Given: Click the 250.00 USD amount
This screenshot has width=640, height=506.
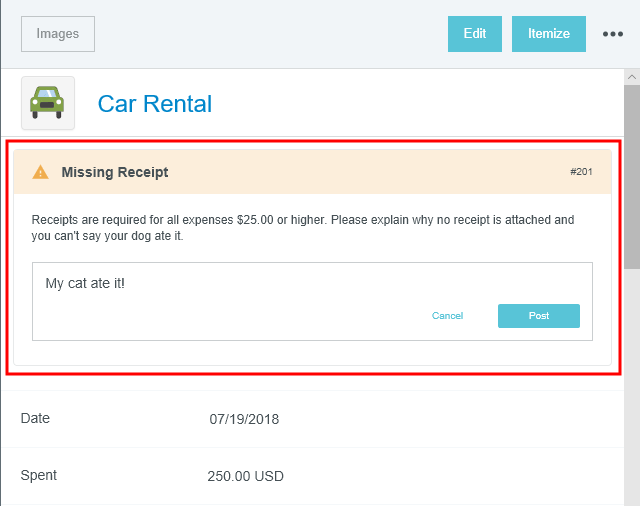Looking at the screenshot, I should pyautogui.click(x=245, y=476).
